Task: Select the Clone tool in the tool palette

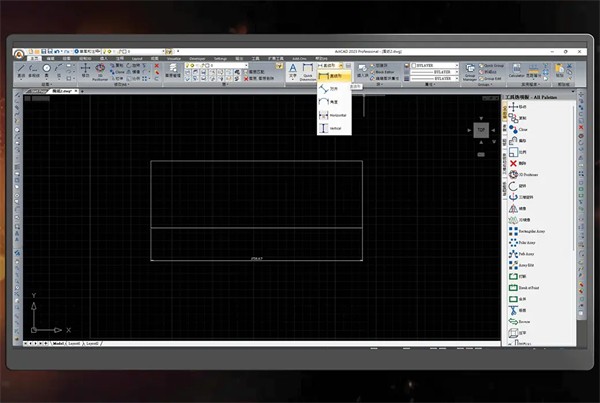Action: coord(525,129)
